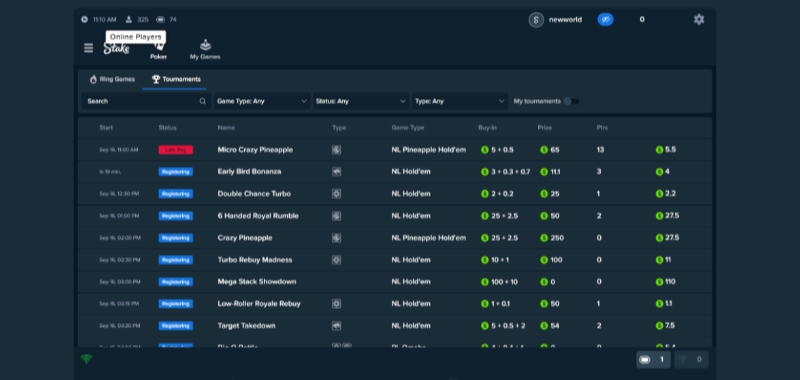This screenshot has height=380, width=800.
Task: Click the total cost 110 value
Action: pos(670,282)
